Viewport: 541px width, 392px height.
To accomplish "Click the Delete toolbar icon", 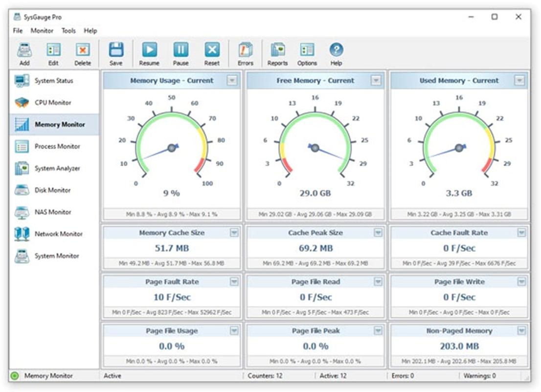I will 83,50.
